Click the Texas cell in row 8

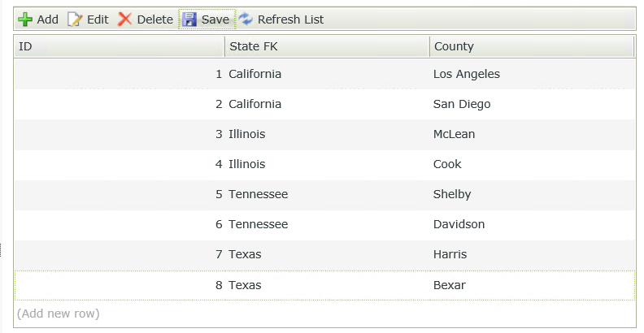[246, 285]
